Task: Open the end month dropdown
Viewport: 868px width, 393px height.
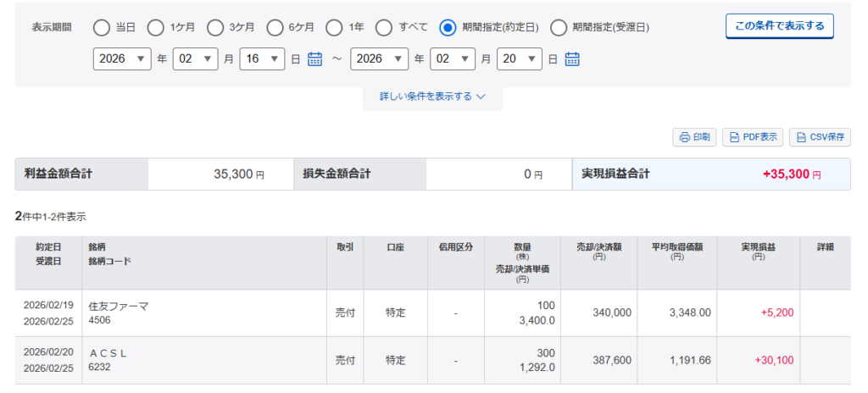Action: (453, 59)
